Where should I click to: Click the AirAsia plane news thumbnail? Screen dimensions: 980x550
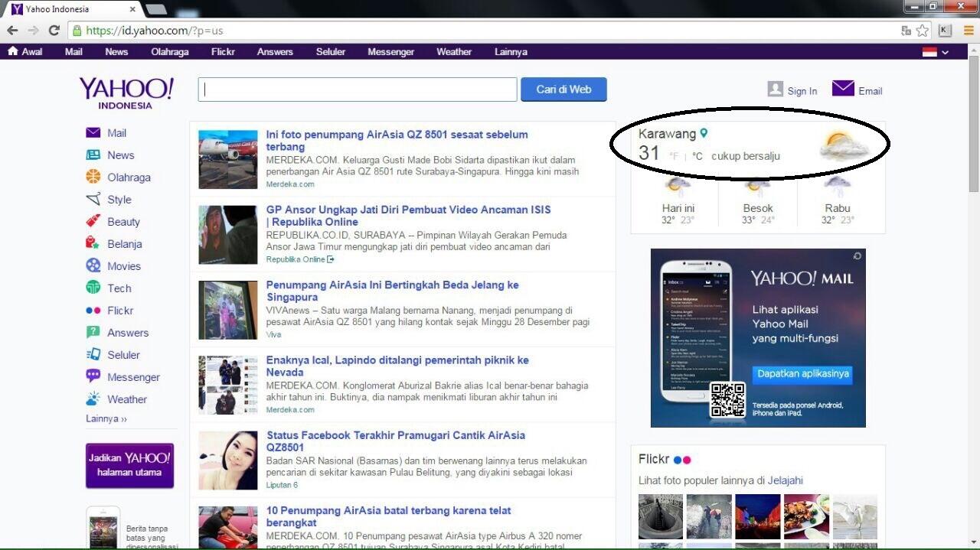[227, 159]
